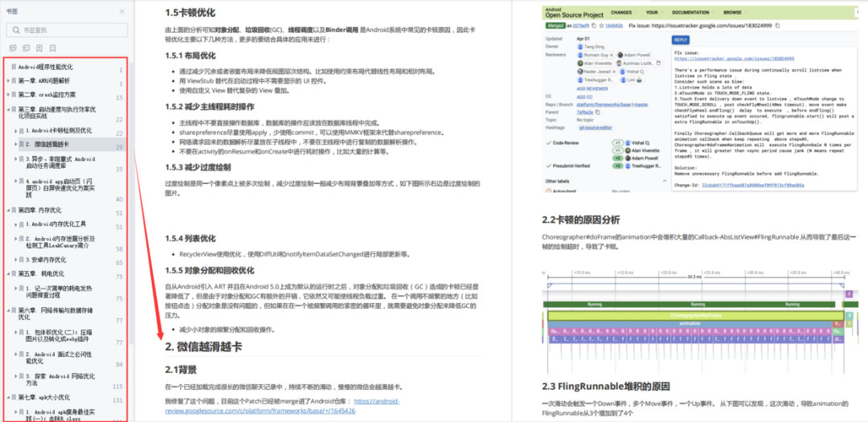This screenshot has height=422, width=868.
Task: Collapse the 第五章. 耗电优化 bookmark
Action: coord(8,273)
